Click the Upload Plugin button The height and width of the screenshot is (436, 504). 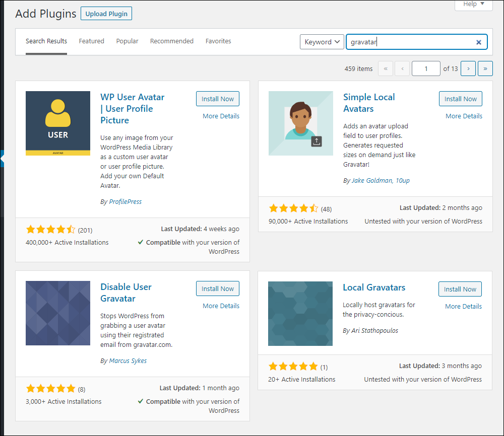pos(106,14)
